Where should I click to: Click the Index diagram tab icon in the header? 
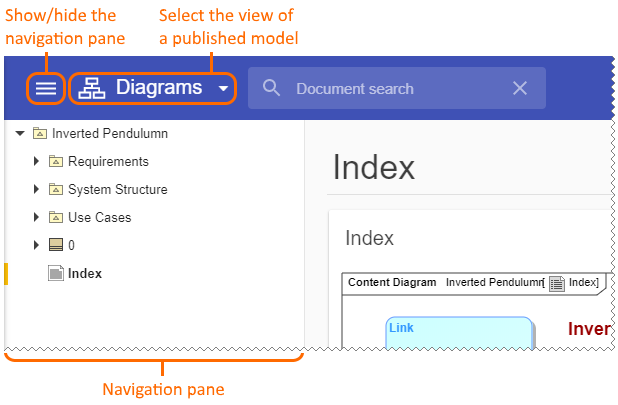[x=556, y=283]
